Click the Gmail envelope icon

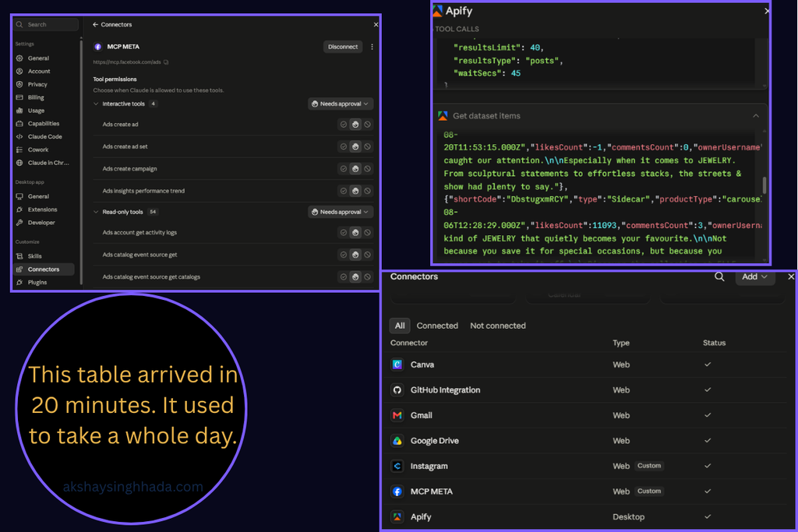(x=397, y=415)
